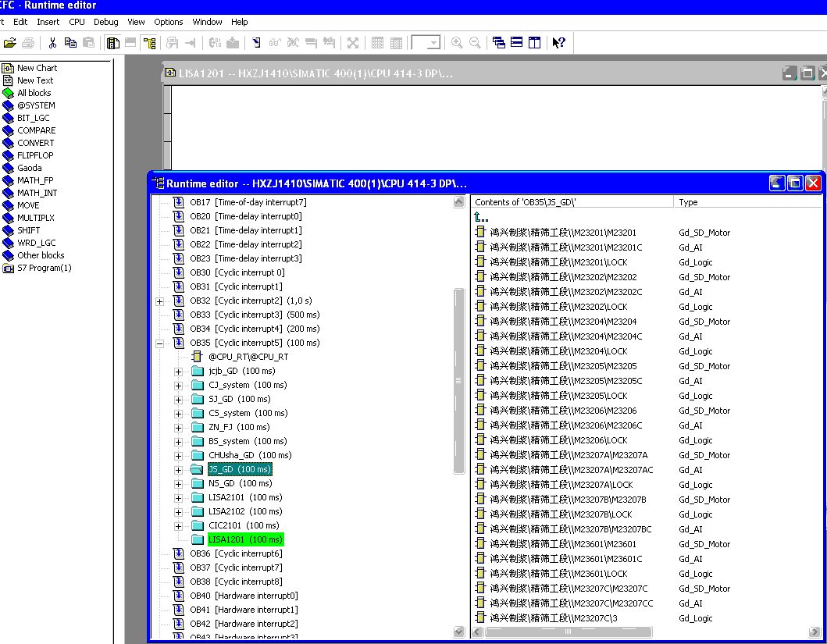This screenshot has width=827, height=644.
Task: Click the FLIPFLOP library book icon
Action: coord(8,155)
